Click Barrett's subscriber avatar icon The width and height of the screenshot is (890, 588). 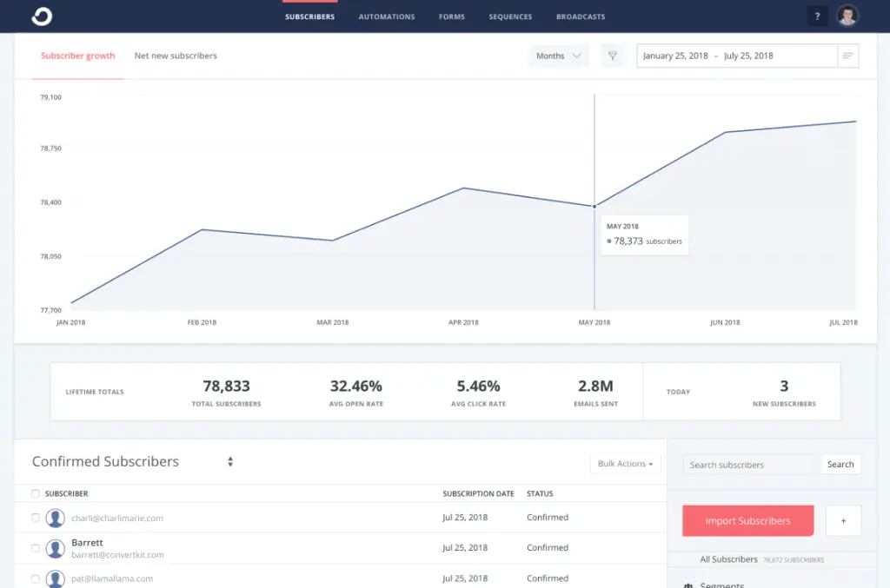click(56, 547)
